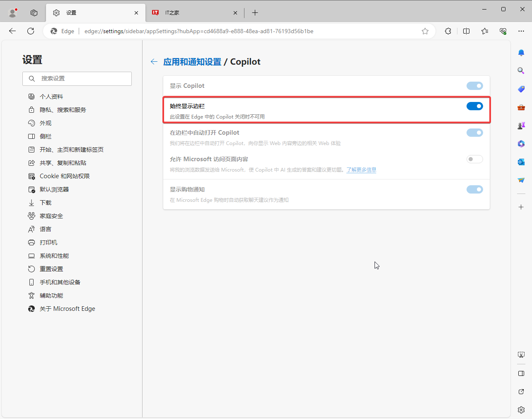Open the Settings and more ellipsis menu
The width and height of the screenshot is (532, 419).
coord(521,31)
